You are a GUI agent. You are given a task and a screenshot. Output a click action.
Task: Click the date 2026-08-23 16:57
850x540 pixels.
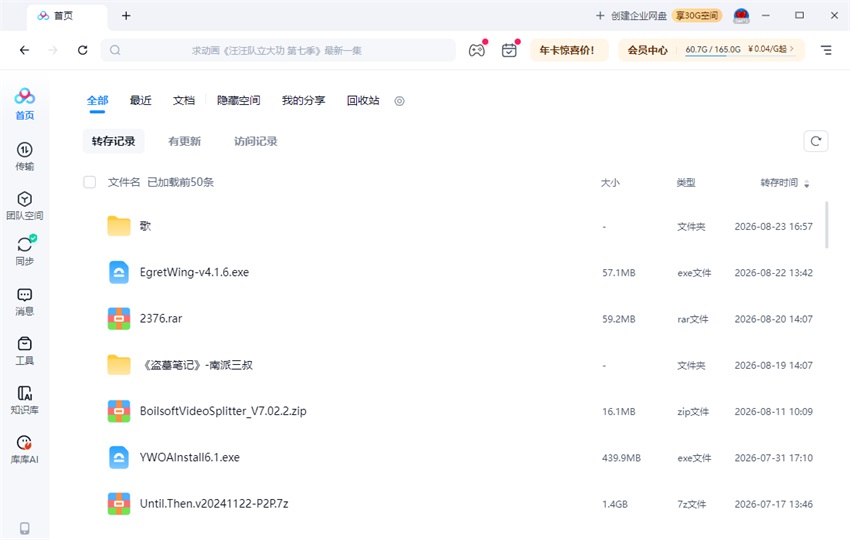pos(773,227)
